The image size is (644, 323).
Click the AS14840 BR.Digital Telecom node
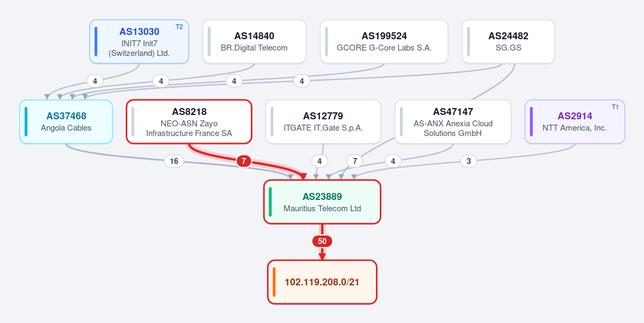[254, 41]
